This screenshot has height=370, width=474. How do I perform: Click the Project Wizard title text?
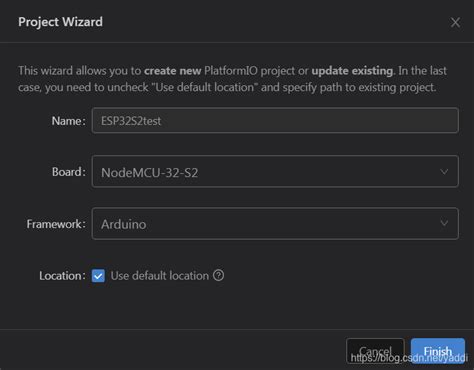point(60,22)
